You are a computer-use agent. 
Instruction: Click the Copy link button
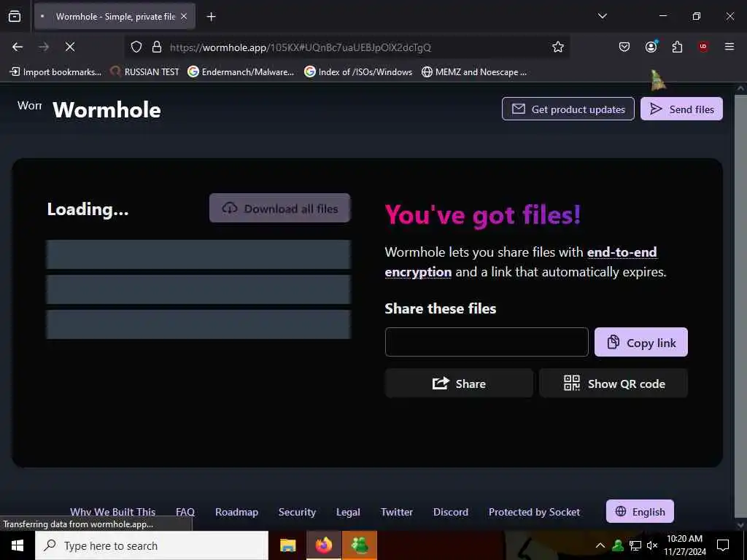[x=640, y=342]
